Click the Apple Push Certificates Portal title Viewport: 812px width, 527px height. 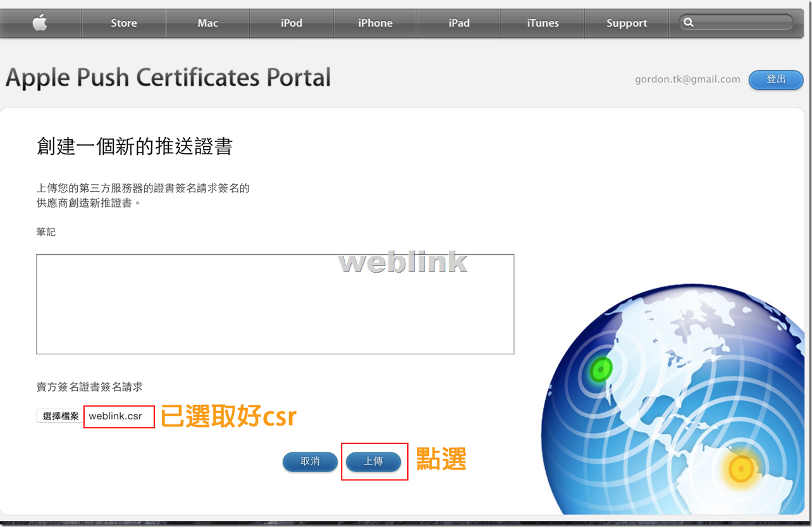click(x=168, y=78)
